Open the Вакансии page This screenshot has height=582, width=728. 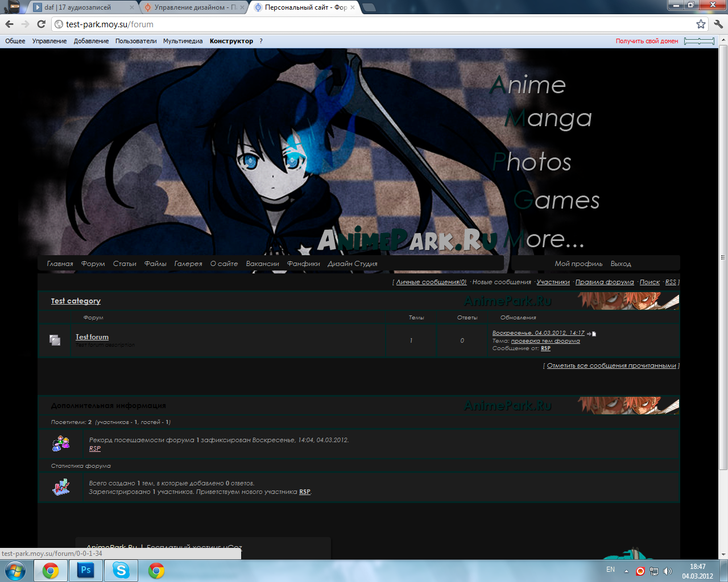click(x=263, y=264)
